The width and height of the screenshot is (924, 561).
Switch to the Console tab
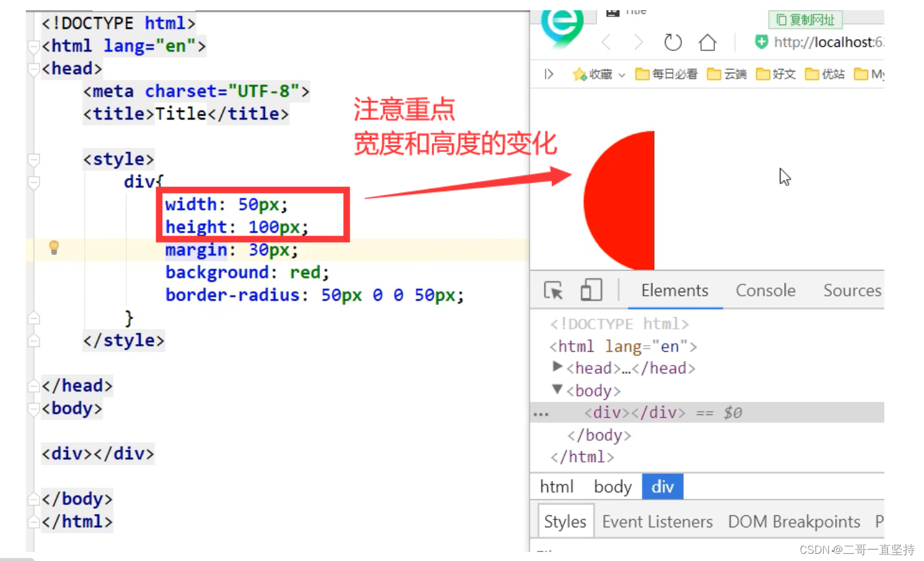pos(765,290)
